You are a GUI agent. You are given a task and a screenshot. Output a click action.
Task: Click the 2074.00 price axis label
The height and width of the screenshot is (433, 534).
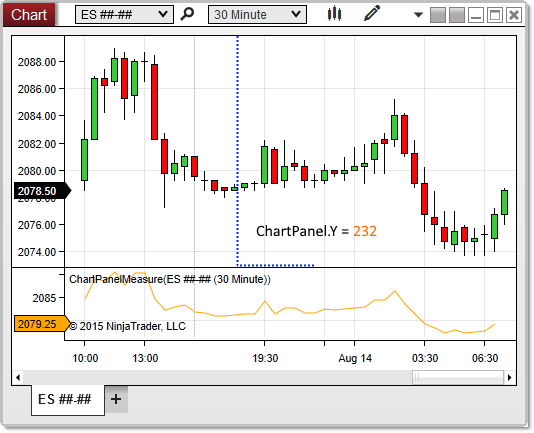(37, 252)
